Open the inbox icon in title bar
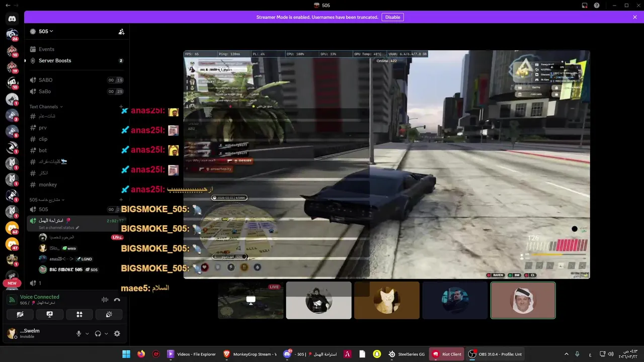The height and width of the screenshot is (362, 644). click(x=585, y=6)
